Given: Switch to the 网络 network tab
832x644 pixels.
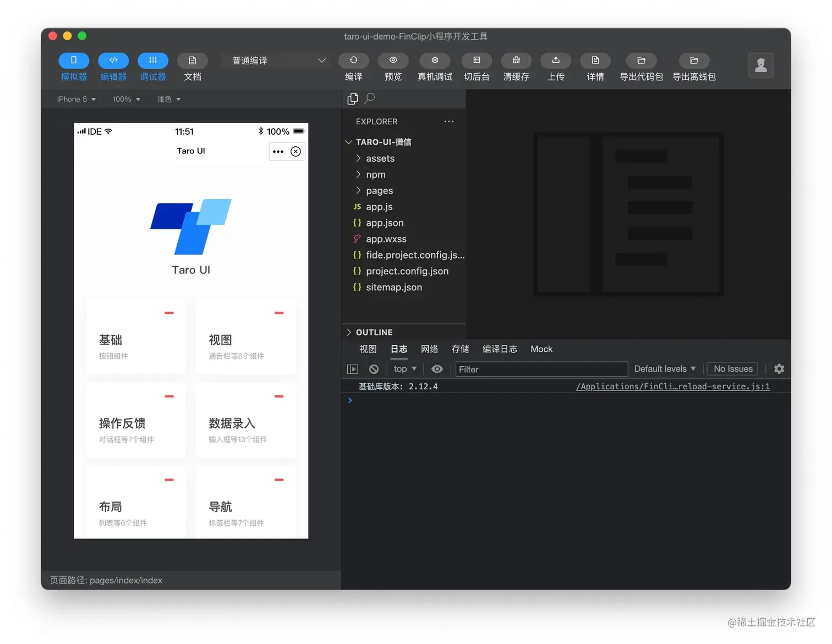Looking at the screenshot, I should pos(430,349).
